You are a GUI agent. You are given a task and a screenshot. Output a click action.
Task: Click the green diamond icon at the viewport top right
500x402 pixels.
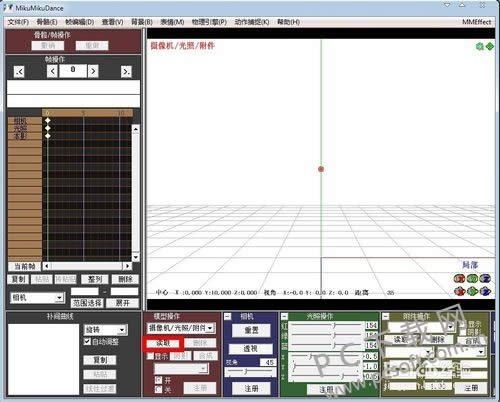[x=490, y=46]
